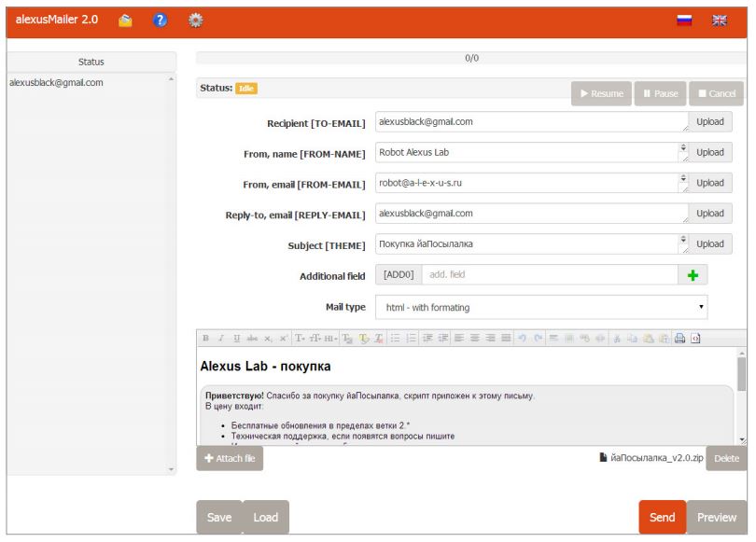Viewport: 756px width, 542px height.
Task: Paste from the clipboard
Action: (649, 339)
